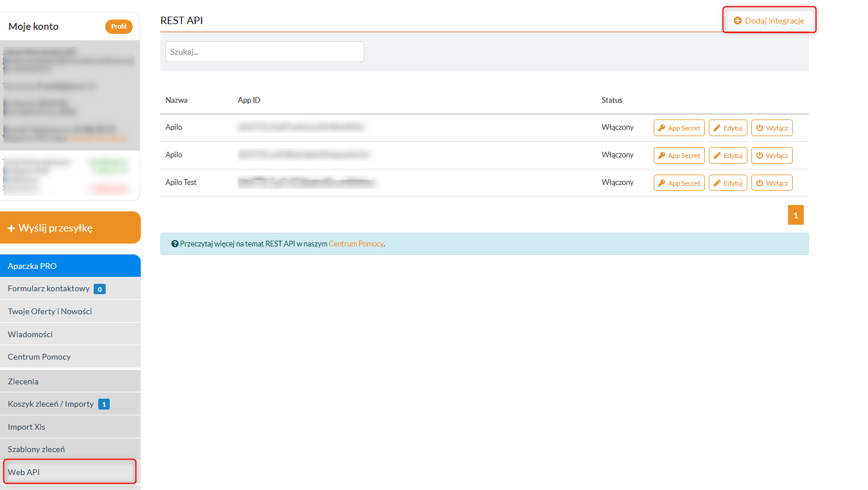
Task: Open the Profil badge in Moje konto
Action: pos(118,26)
